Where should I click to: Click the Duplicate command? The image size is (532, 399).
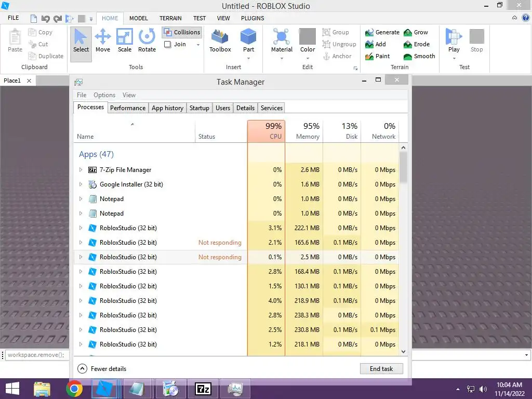(x=46, y=56)
